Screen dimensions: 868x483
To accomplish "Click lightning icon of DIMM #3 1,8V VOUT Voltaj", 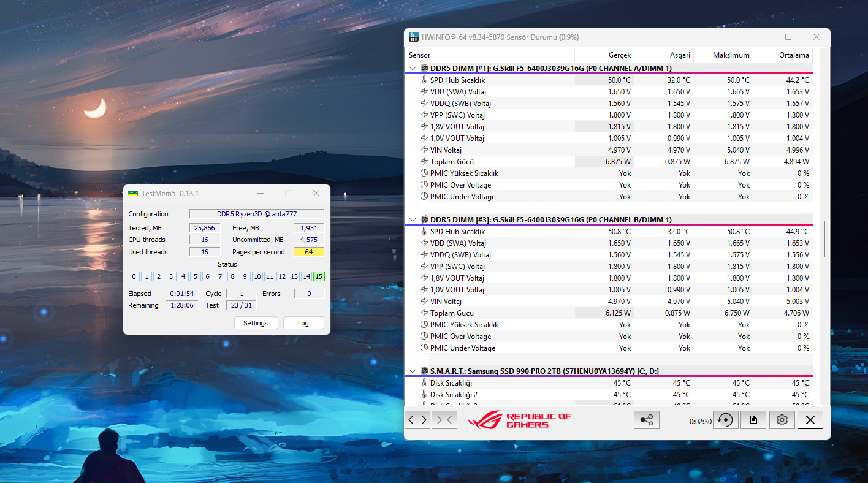I will click(424, 278).
